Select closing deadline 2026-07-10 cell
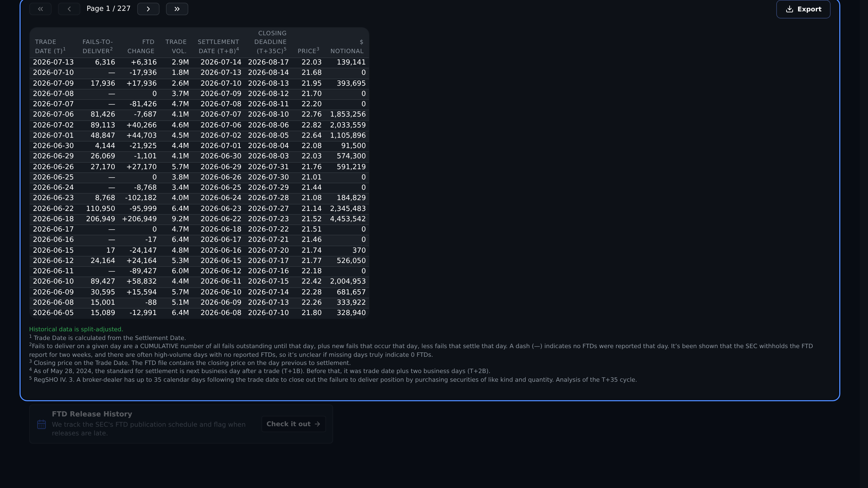 [x=268, y=313]
